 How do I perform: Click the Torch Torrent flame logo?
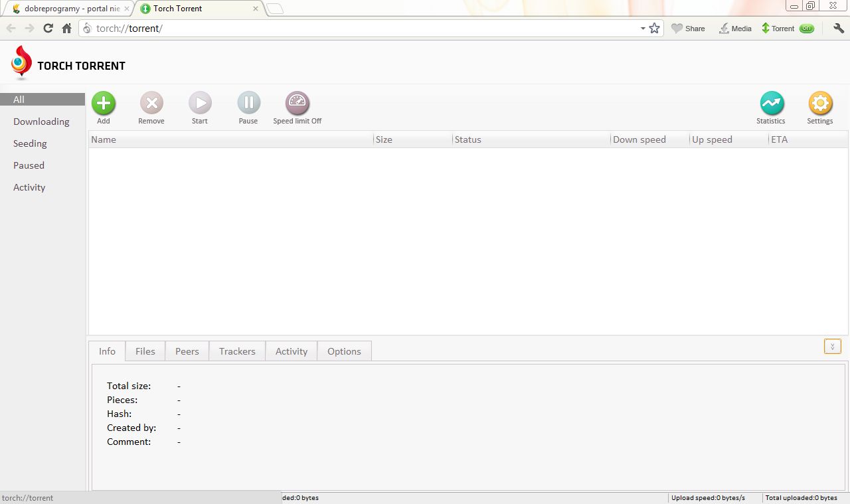[21, 62]
